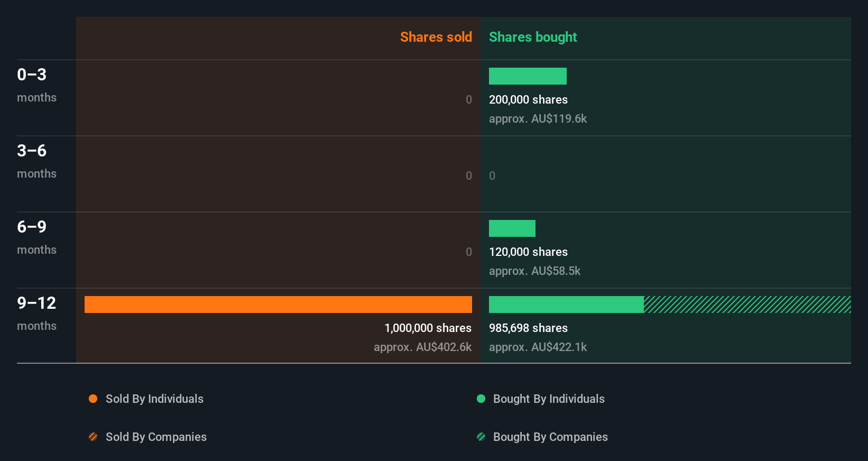Screen dimensions: 868x461
Task: Click the Shares sold column header
Action: point(436,37)
